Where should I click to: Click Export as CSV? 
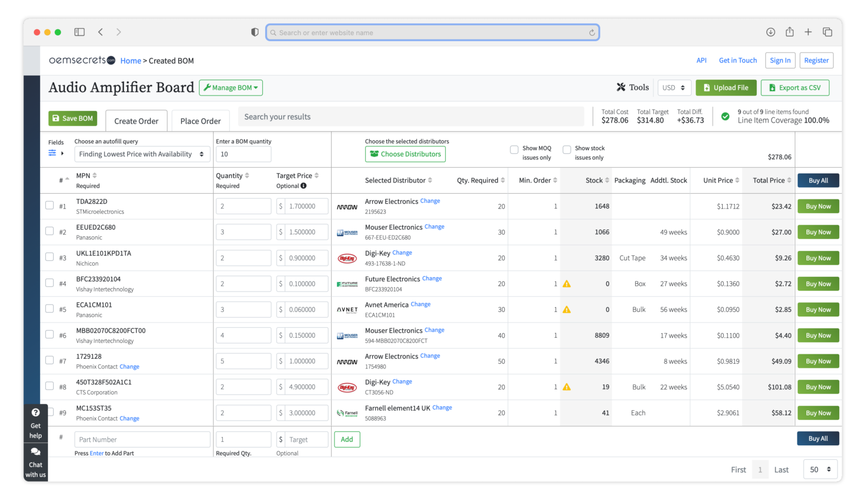pyautogui.click(x=795, y=88)
